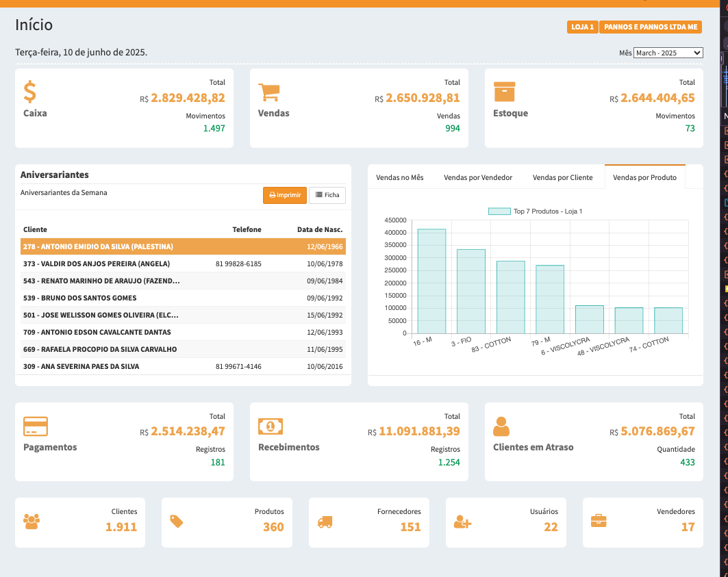Click the Usuários add-user icon

(462, 522)
